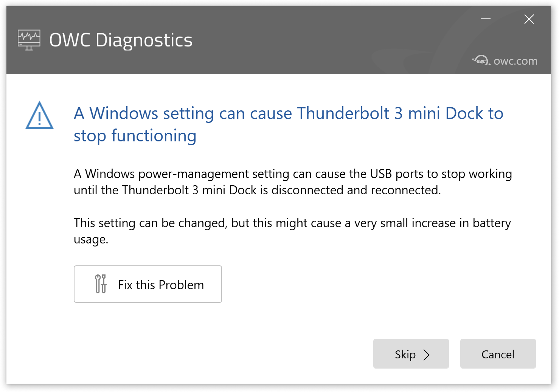
Task: Click the heading's first line about Windows setting
Action: (288, 113)
